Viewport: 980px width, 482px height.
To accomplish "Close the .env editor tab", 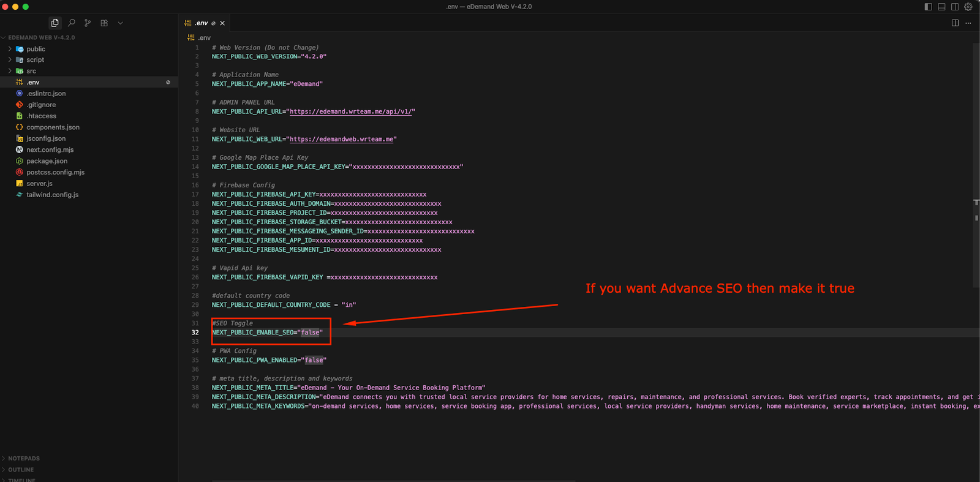I will point(222,23).
